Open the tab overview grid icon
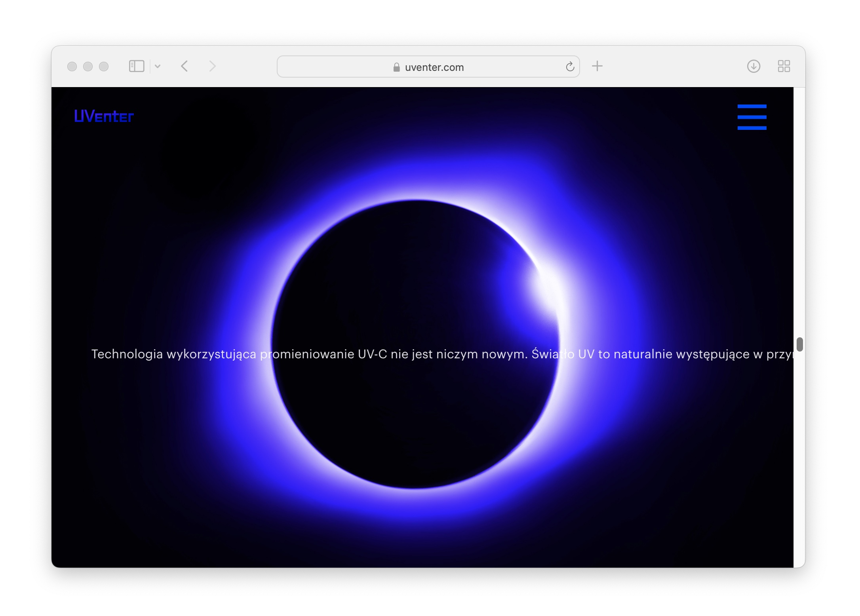The image size is (860, 616). (x=784, y=66)
